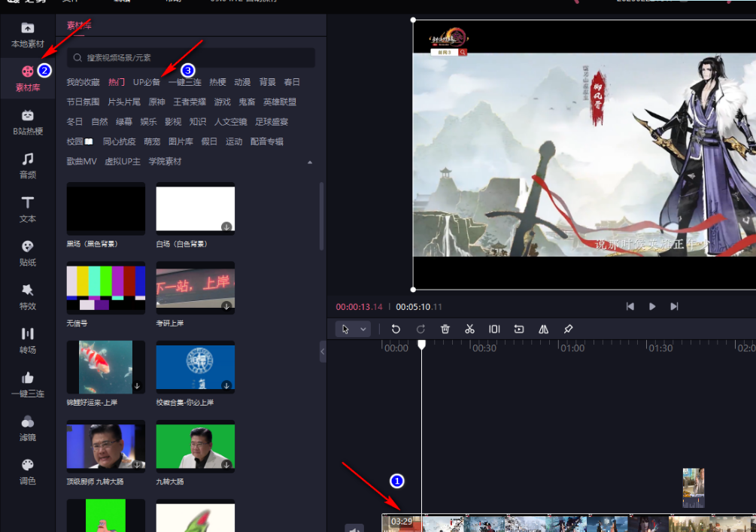Click the material search input field

191,58
